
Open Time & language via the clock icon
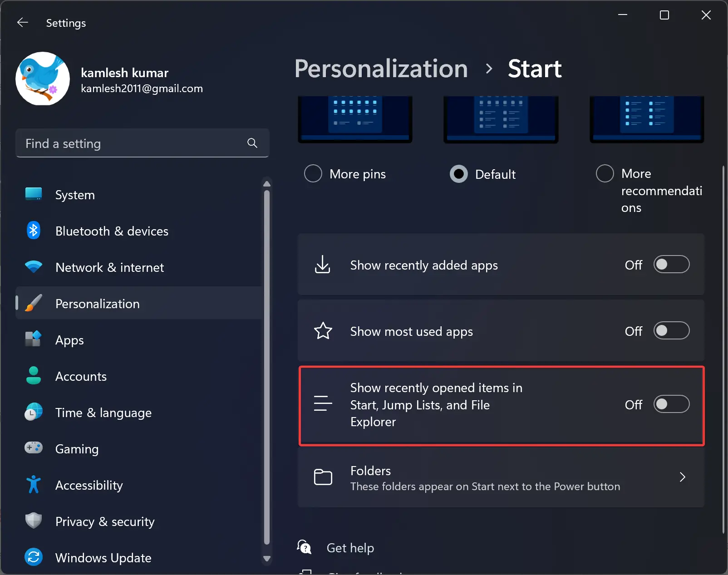(34, 412)
